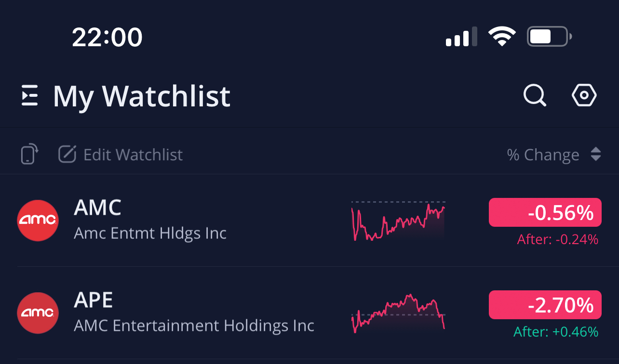Viewport: 619px width, 364px height.
Task: Tap the Wi-Fi icon in the status bar
Action: pos(501,36)
